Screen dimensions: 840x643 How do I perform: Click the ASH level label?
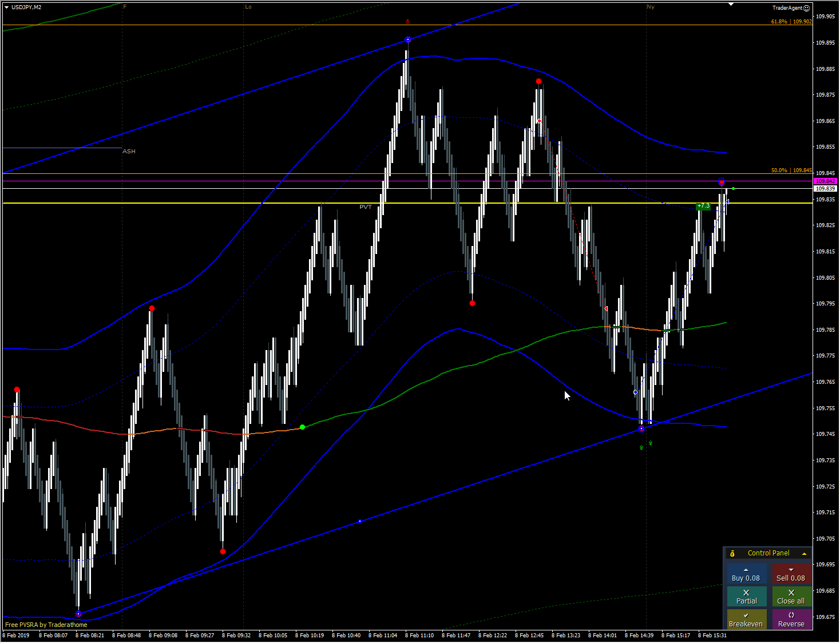[129, 152]
